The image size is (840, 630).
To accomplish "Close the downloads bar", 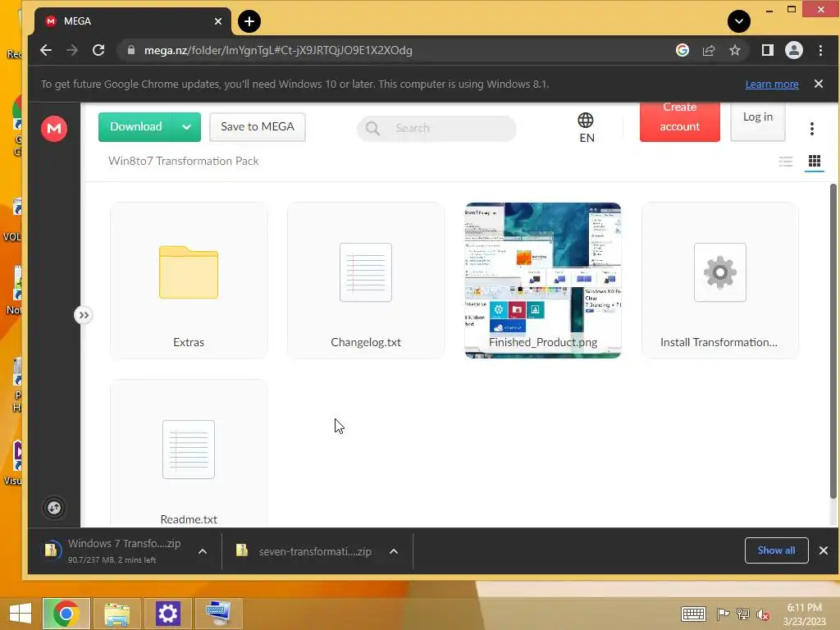I will point(824,550).
